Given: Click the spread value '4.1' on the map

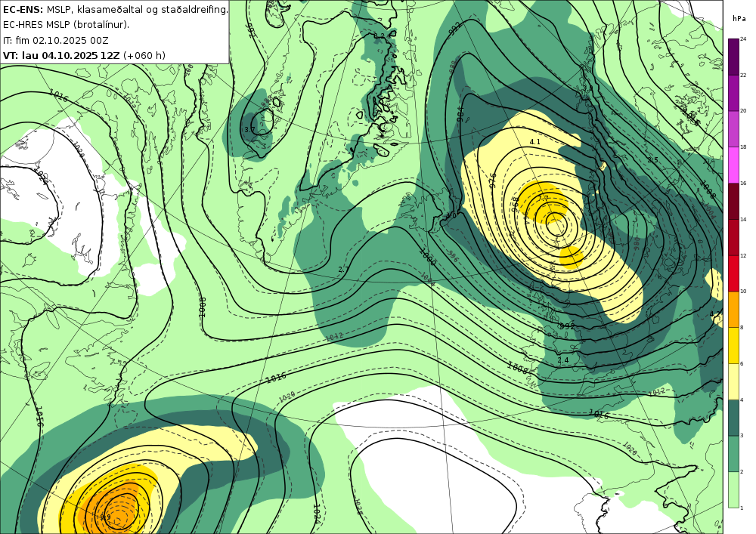Looking at the screenshot, I should 534,141.
